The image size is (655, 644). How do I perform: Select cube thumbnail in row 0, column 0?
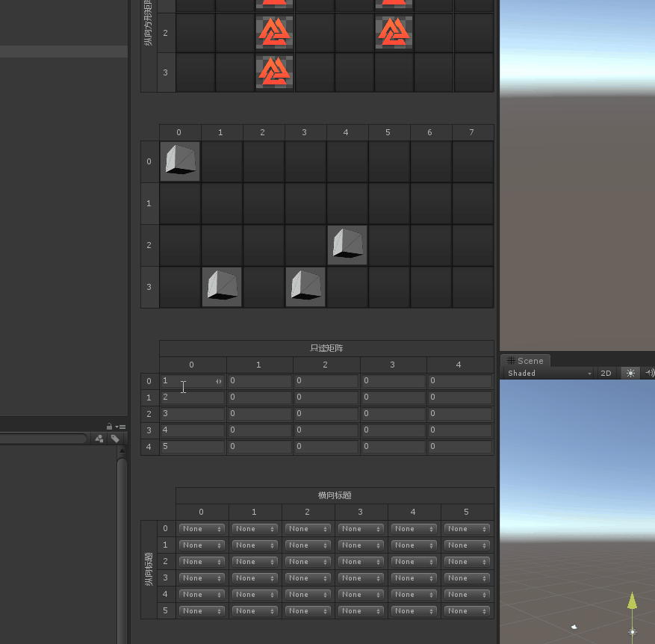pyautogui.click(x=180, y=161)
